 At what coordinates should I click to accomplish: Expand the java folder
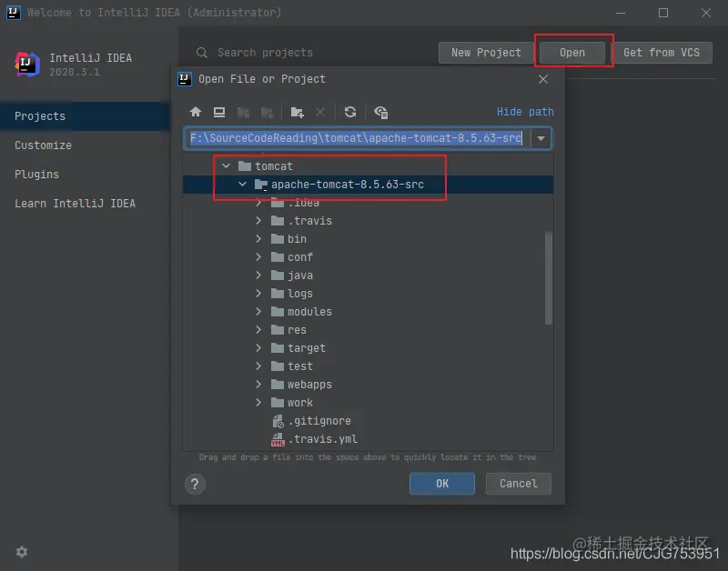coord(258,275)
